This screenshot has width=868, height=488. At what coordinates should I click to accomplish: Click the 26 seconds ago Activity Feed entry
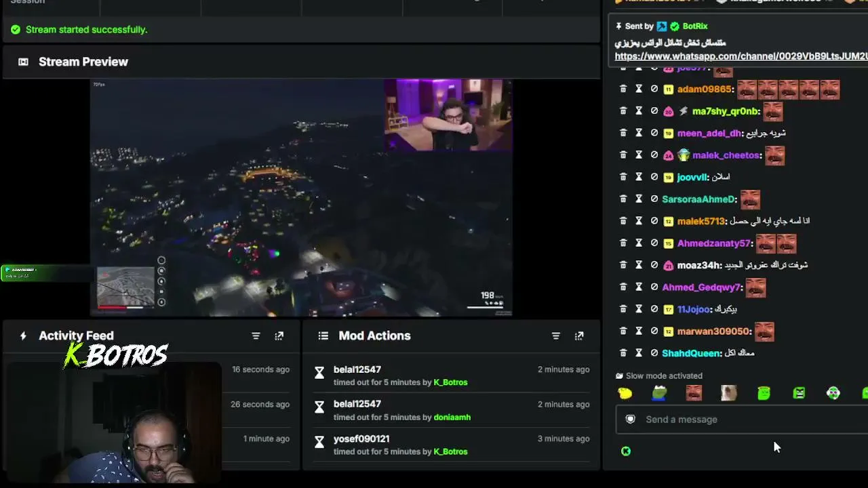[260, 404]
